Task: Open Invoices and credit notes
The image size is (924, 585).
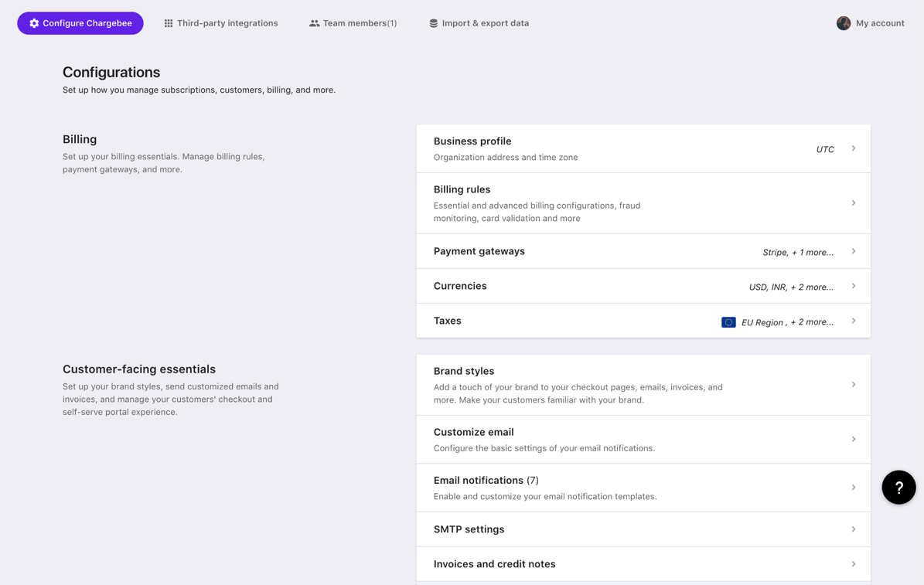Action: coord(643,564)
